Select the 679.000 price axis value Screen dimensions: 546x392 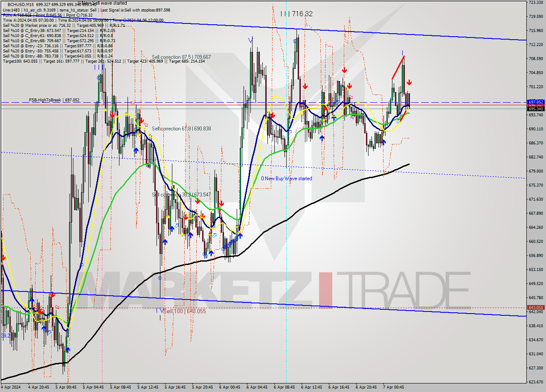tap(536, 171)
